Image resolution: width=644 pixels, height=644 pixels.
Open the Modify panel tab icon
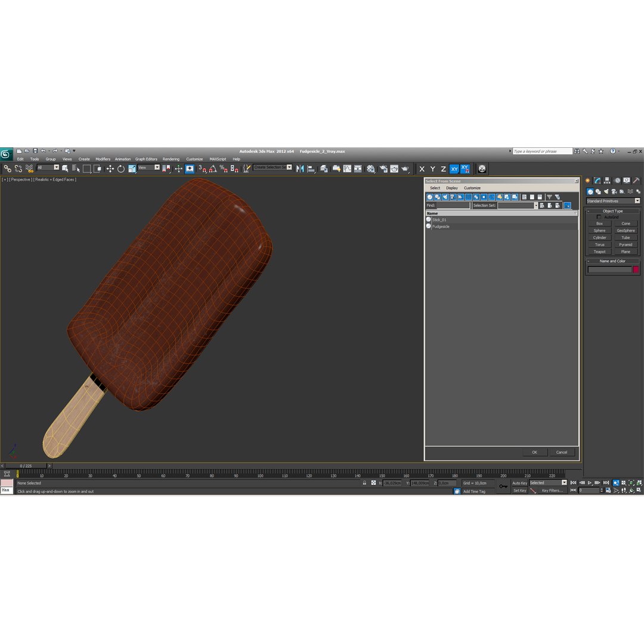(597, 180)
